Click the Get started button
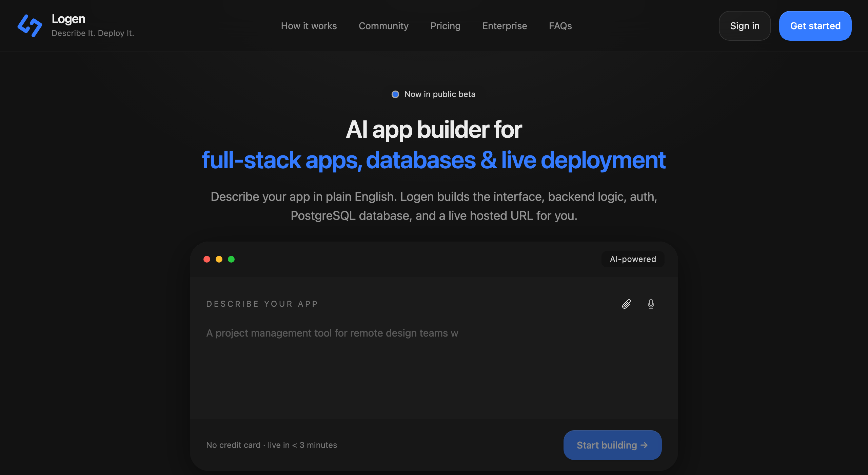 (815, 26)
